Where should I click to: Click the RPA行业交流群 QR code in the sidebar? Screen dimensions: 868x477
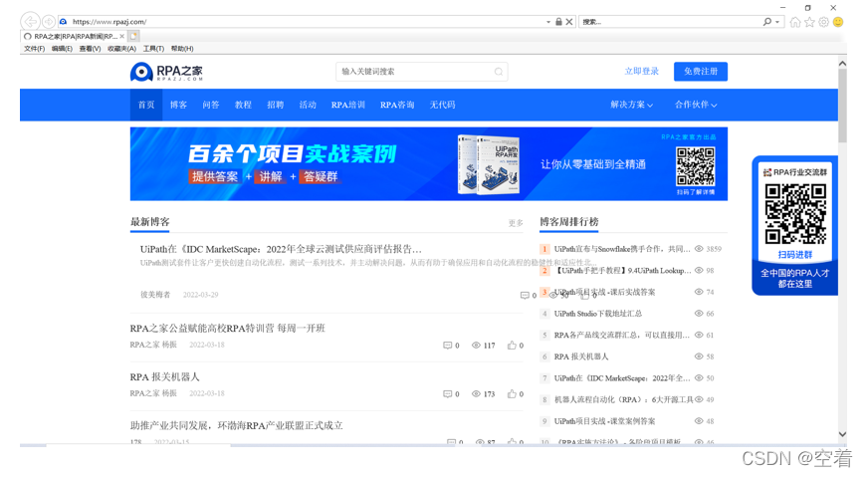(x=795, y=214)
